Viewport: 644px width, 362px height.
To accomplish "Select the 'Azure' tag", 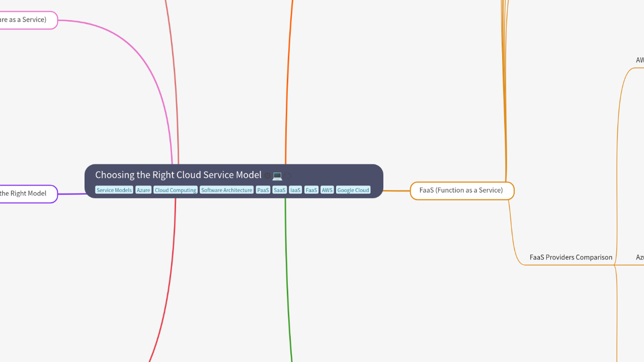I will (143, 190).
